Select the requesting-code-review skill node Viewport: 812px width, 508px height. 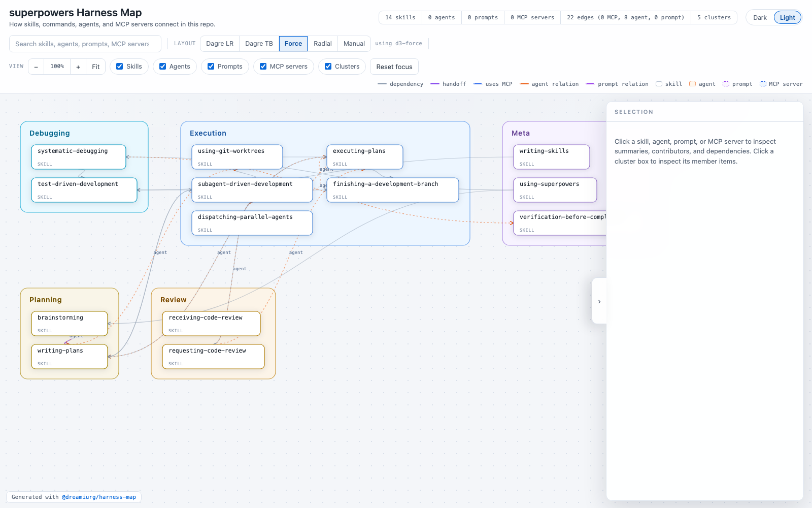point(214,357)
